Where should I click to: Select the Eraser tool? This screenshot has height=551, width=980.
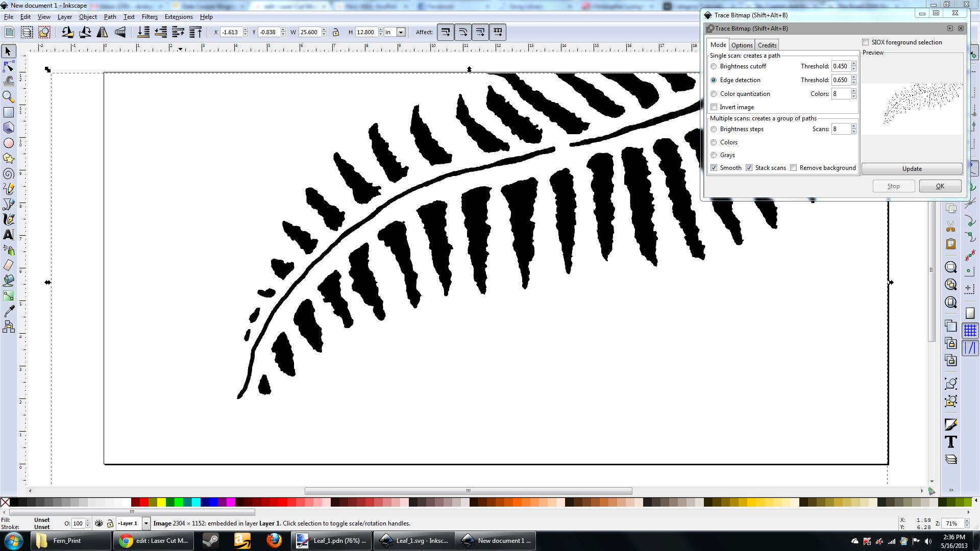[8, 265]
